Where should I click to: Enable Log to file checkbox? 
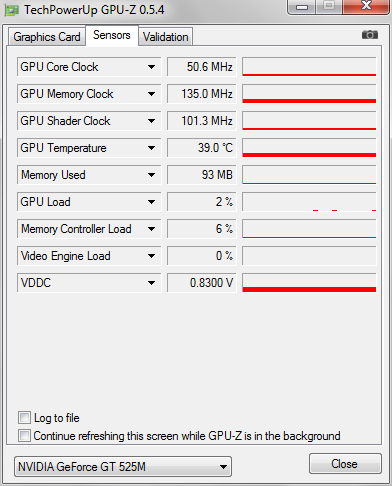(x=24, y=418)
